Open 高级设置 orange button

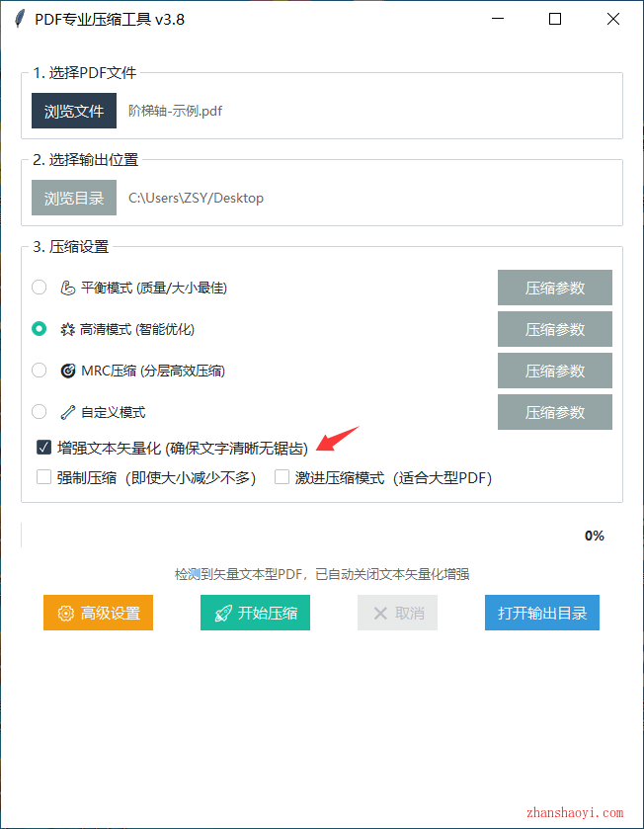click(x=98, y=613)
